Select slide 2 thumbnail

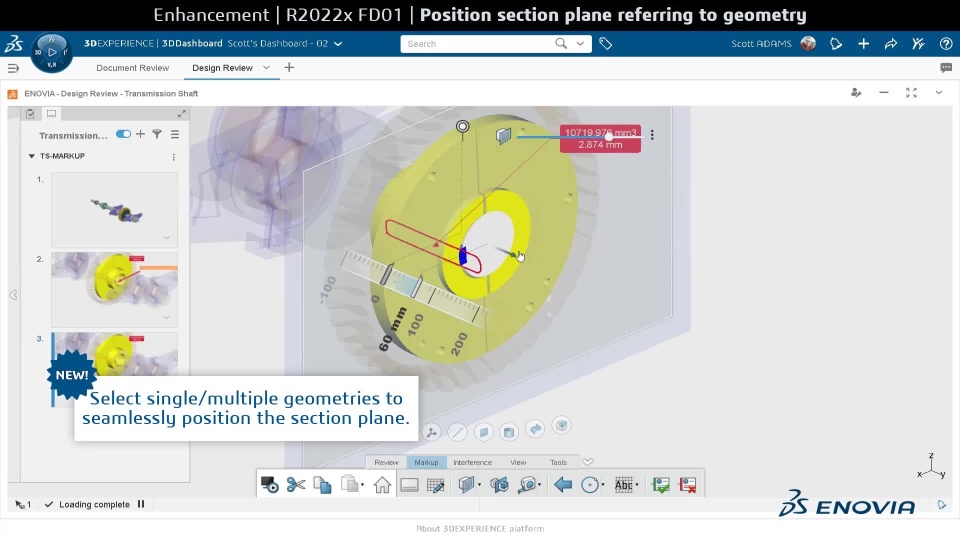click(x=114, y=290)
